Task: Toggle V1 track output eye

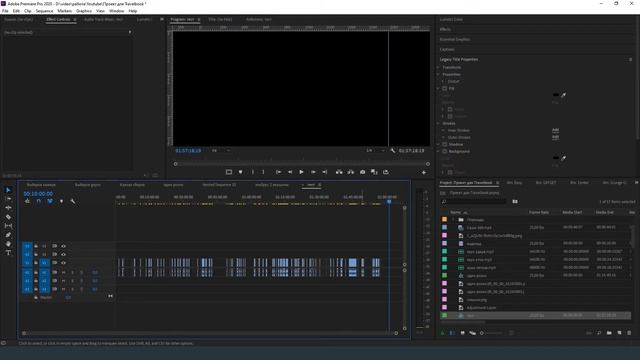Action: click(x=63, y=262)
